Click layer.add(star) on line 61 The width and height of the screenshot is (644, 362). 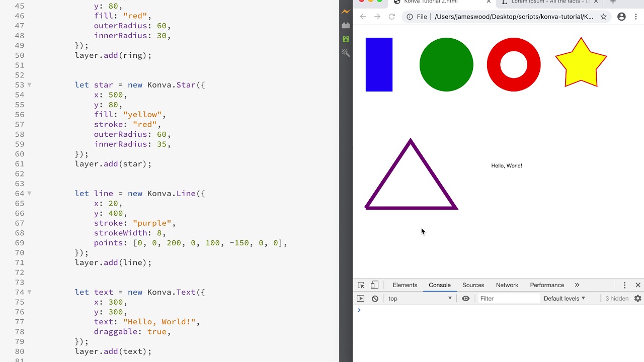tap(113, 164)
